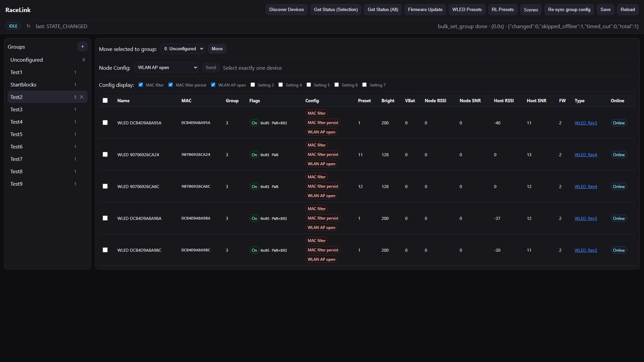Check the select-all header checkbox
The height and width of the screenshot is (362, 644).
105,101
